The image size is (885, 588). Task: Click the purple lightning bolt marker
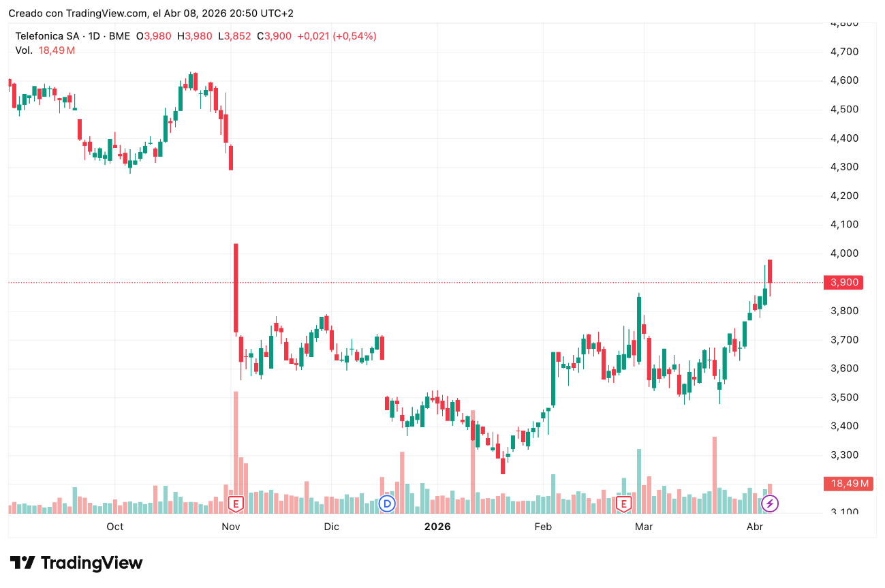[x=770, y=504]
